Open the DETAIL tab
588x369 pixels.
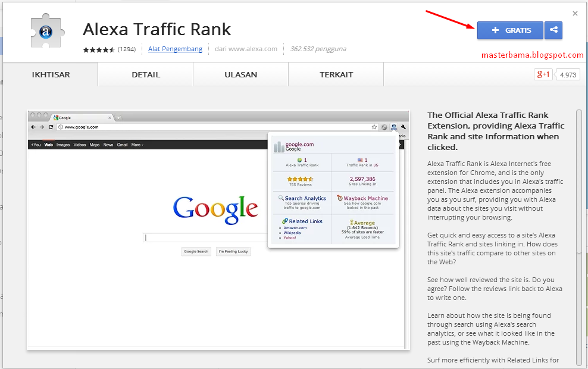click(146, 74)
